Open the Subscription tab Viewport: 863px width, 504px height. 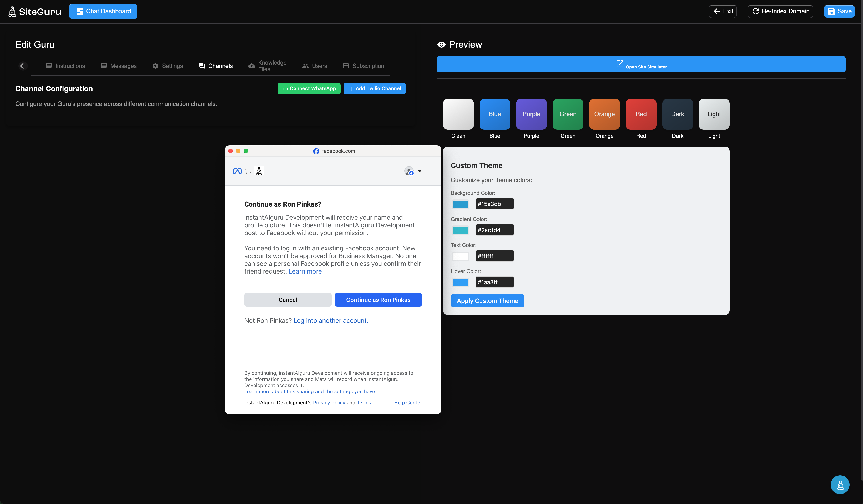point(363,66)
